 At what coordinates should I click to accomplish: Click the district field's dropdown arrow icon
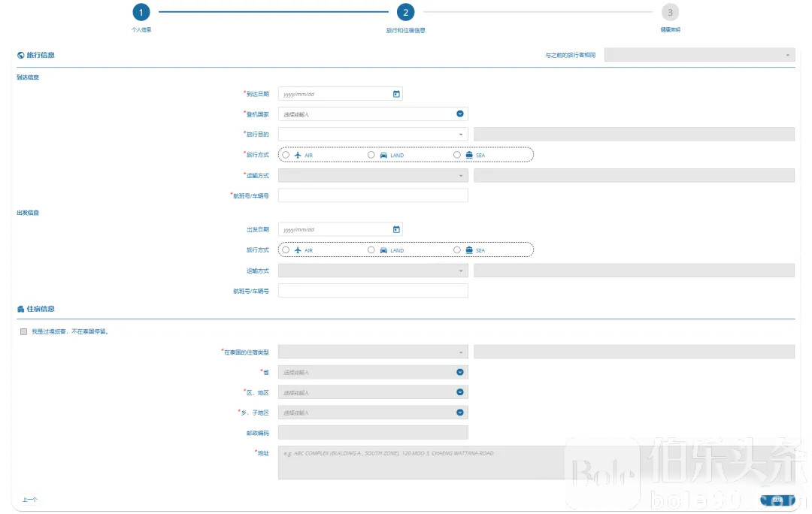460,392
